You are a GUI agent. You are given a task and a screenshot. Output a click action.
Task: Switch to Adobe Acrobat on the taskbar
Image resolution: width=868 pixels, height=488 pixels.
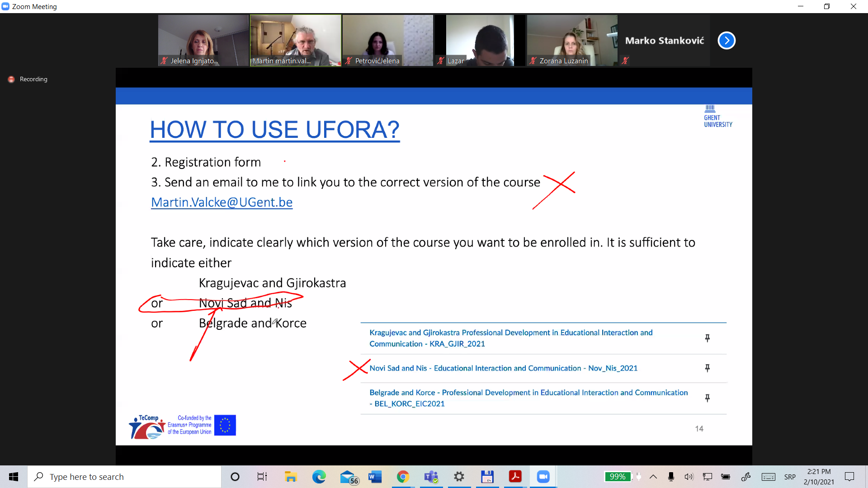click(x=515, y=477)
